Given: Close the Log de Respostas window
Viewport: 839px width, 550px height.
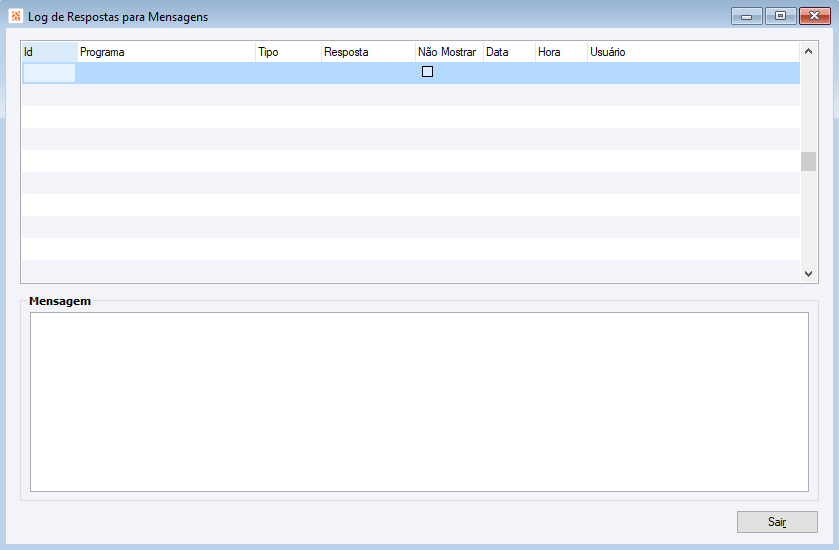Looking at the screenshot, I should [814, 16].
